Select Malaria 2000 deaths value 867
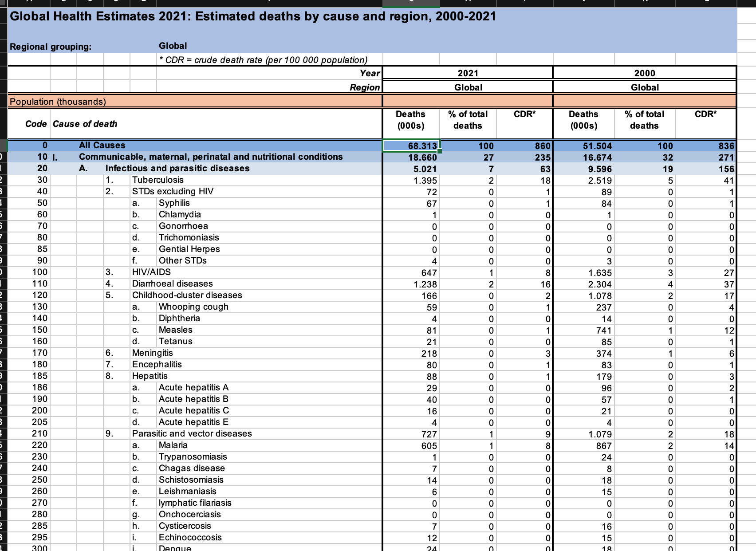Image resolution: width=756 pixels, height=551 pixels. click(x=604, y=446)
